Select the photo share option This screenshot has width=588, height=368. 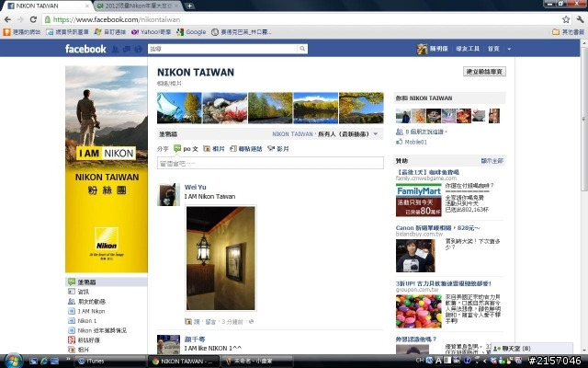[214, 149]
